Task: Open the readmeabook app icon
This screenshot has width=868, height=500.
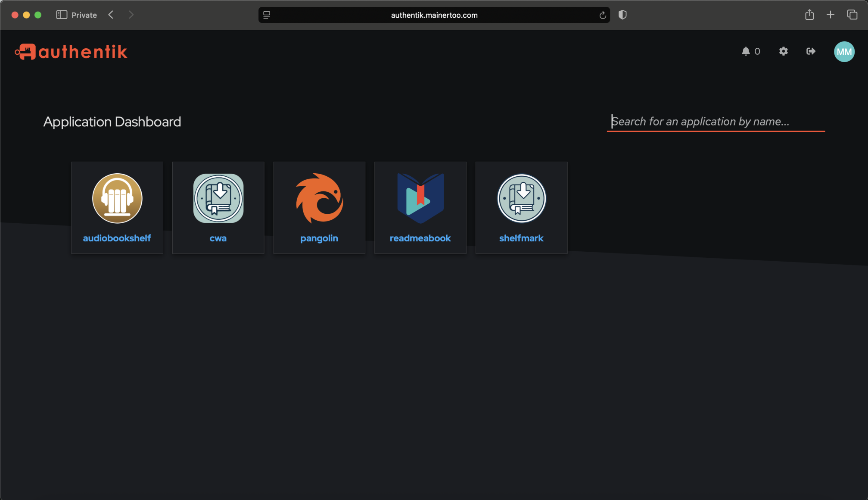Action: pos(420,198)
